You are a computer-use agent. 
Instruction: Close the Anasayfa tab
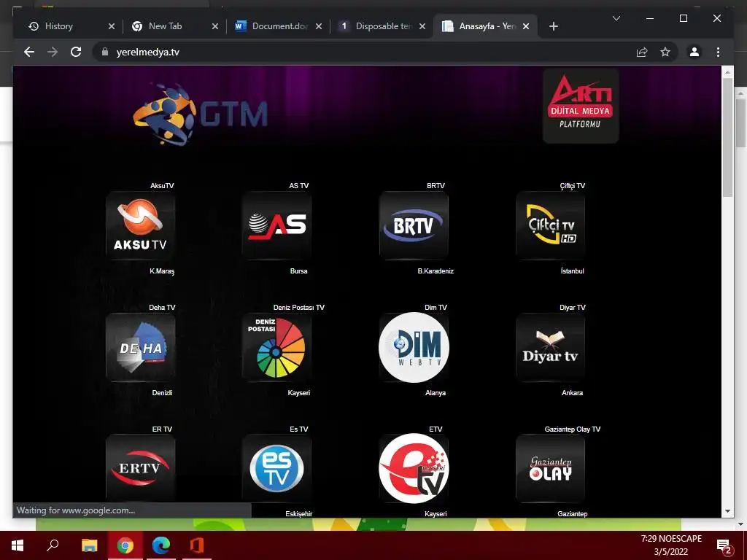pos(526,26)
